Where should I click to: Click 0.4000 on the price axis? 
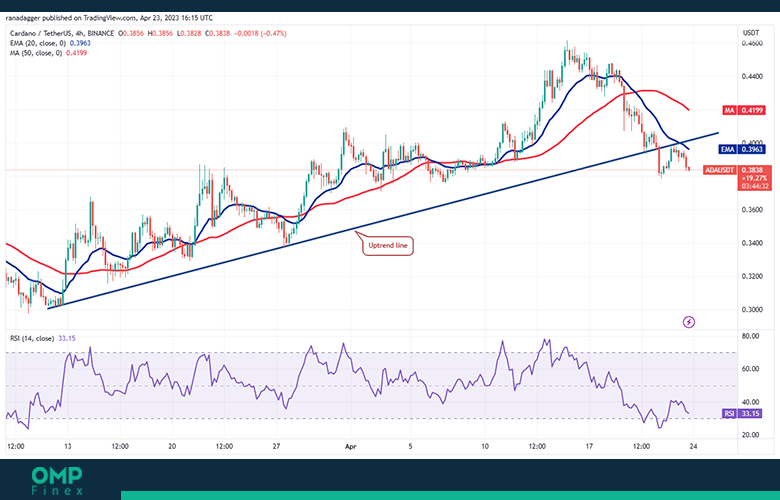click(x=753, y=143)
